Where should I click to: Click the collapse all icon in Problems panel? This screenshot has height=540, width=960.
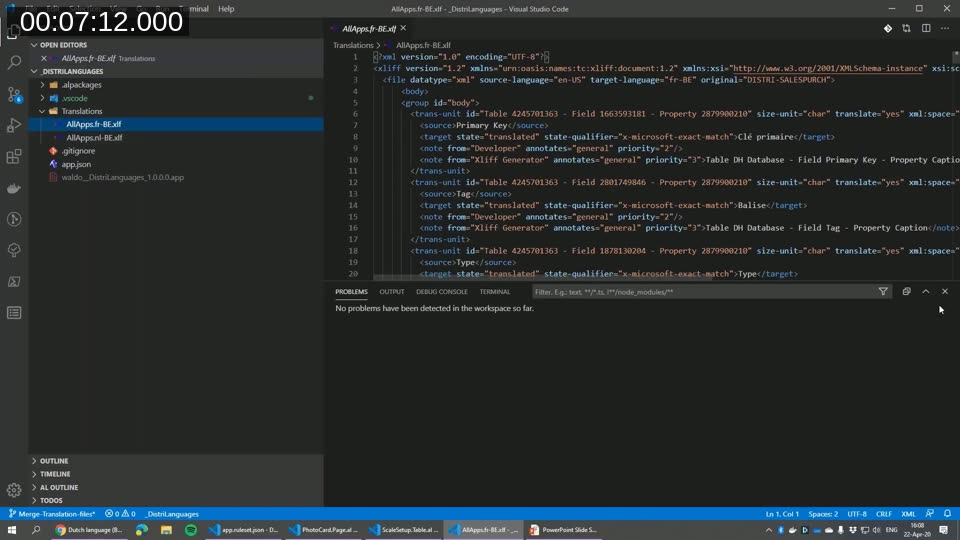coord(907,291)
